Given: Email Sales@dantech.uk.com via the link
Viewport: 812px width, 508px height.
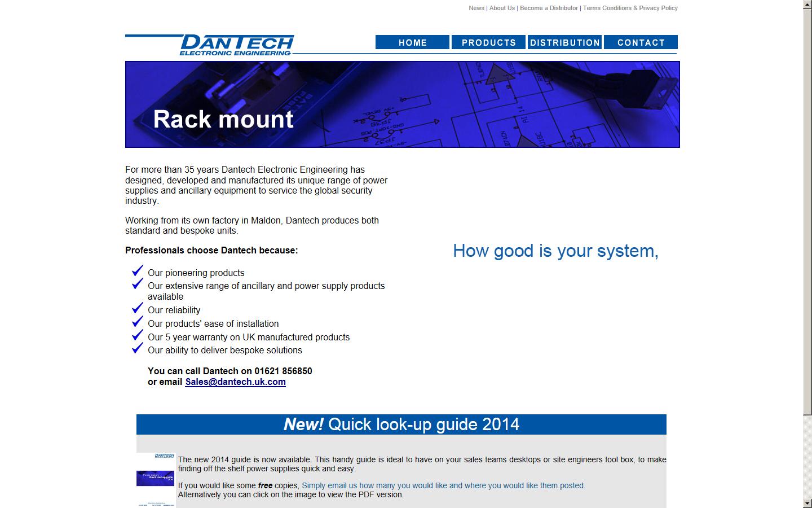Looking at the screenshot, I should pos(235,382).
